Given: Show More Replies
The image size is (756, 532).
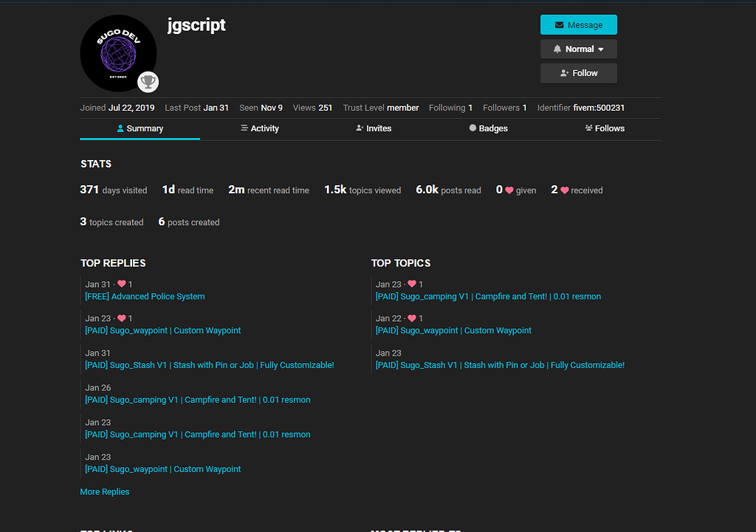Looking at the screenshot, I should tap(104, 492).
